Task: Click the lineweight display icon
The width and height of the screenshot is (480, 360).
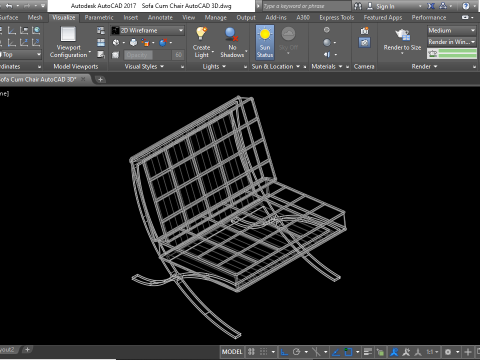Action: pyautogui.click(x=368, y=352)
